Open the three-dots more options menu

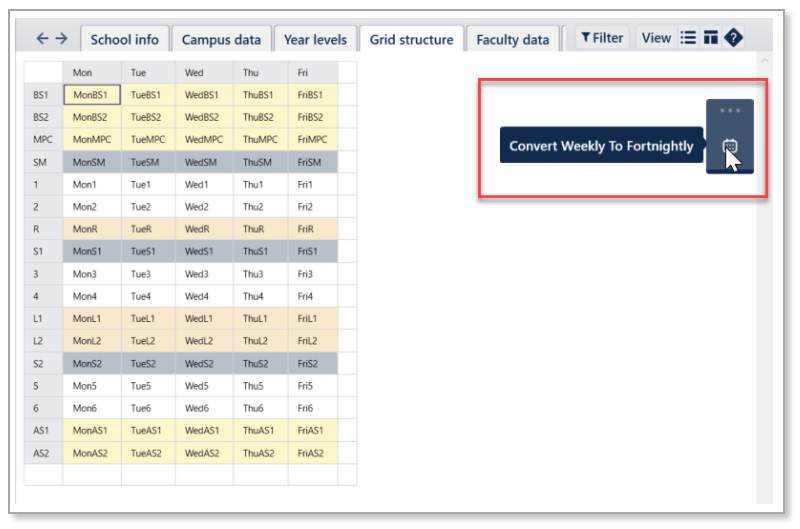(x=730, y=110)
